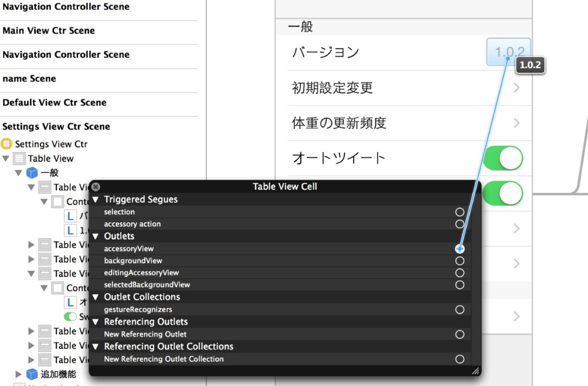
Task: Click the gestureRecognizers outlet collection circle
Action: click(460, 310)
